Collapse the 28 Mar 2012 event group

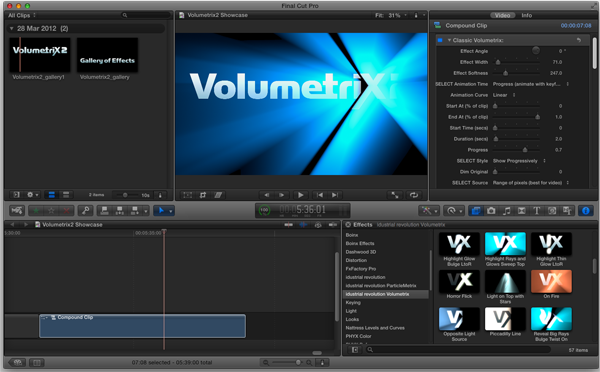pyautogui.click(x=11, y=28)
